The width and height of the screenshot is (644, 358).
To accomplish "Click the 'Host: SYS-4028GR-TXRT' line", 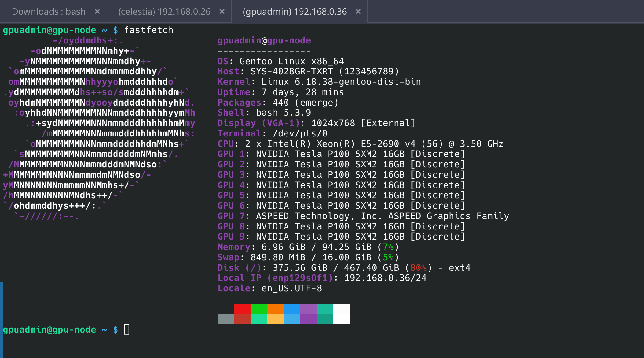I will pos(308,71).
